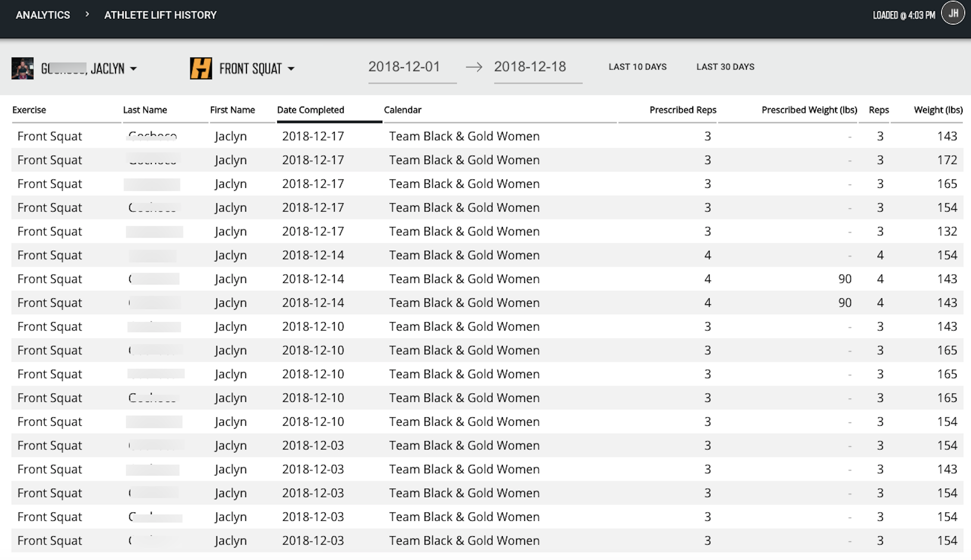Select the Last 10 Days range
The width and height of the screenshot is (971, 560).
637,67
